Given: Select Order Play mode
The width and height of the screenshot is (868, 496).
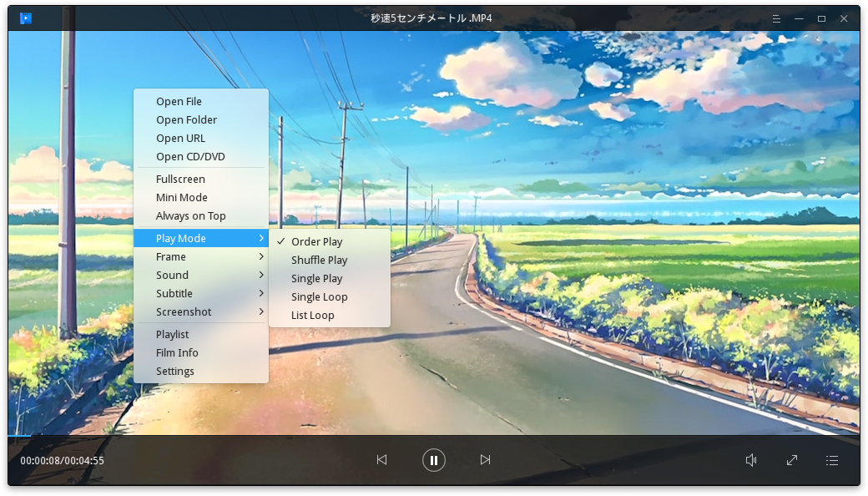Looking at the screenshot, I should tap(330, 241).
